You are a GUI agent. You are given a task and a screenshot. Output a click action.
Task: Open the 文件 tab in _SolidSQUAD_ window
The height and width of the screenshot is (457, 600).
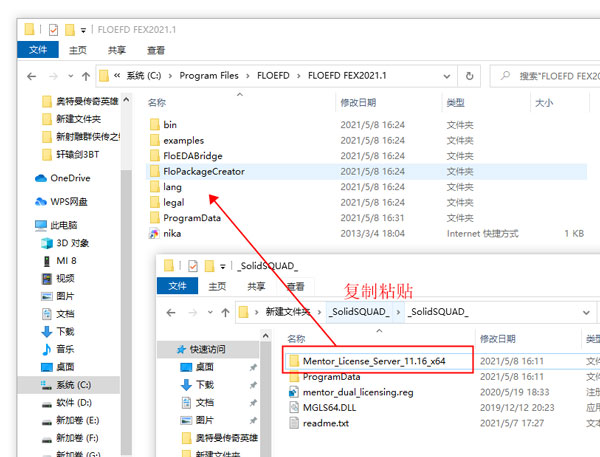[178, 286]
